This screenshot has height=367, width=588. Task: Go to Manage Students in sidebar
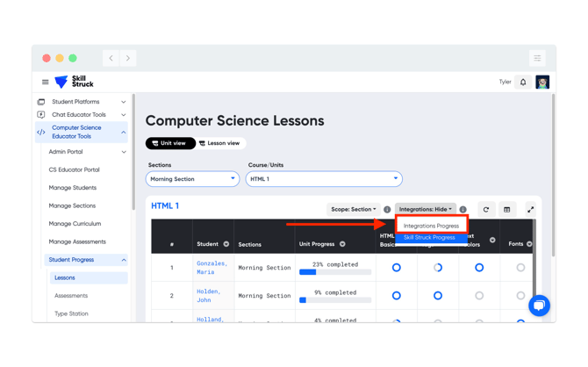(x=73, y=188)
